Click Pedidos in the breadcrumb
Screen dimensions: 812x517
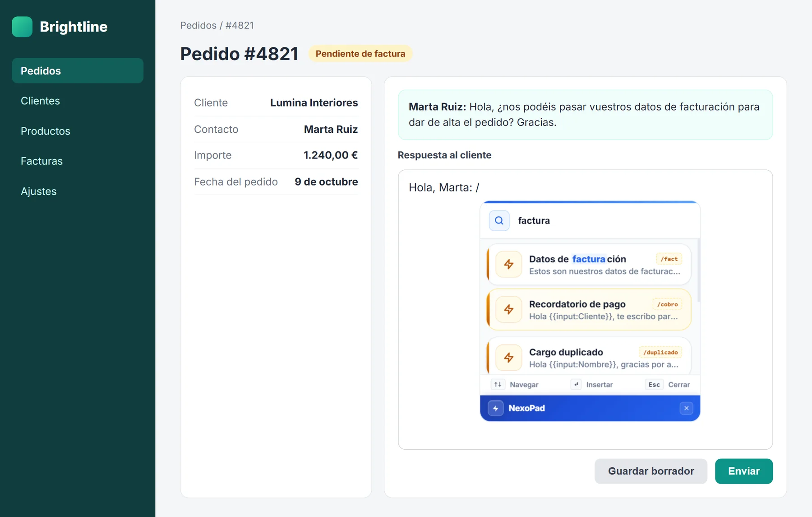click(x=198, y=25)
